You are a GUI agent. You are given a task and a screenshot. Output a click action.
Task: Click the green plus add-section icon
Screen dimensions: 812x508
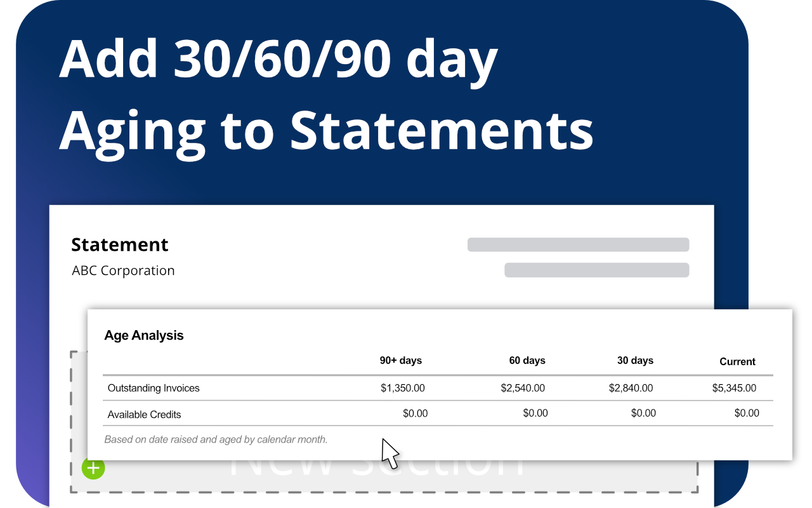point(93,468)
